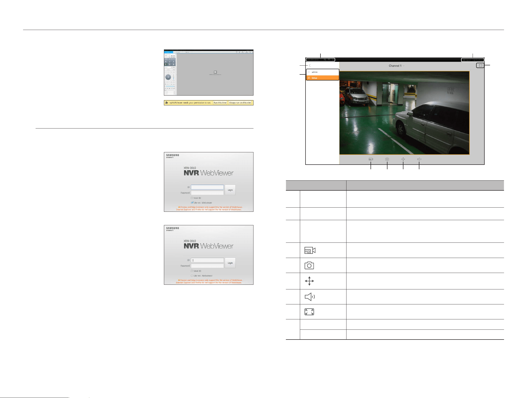The width and height of the screenshot is (532, 398).
Task: Click the PTZ arrows icon in the legend table
Action: click(x=309, y=281)
